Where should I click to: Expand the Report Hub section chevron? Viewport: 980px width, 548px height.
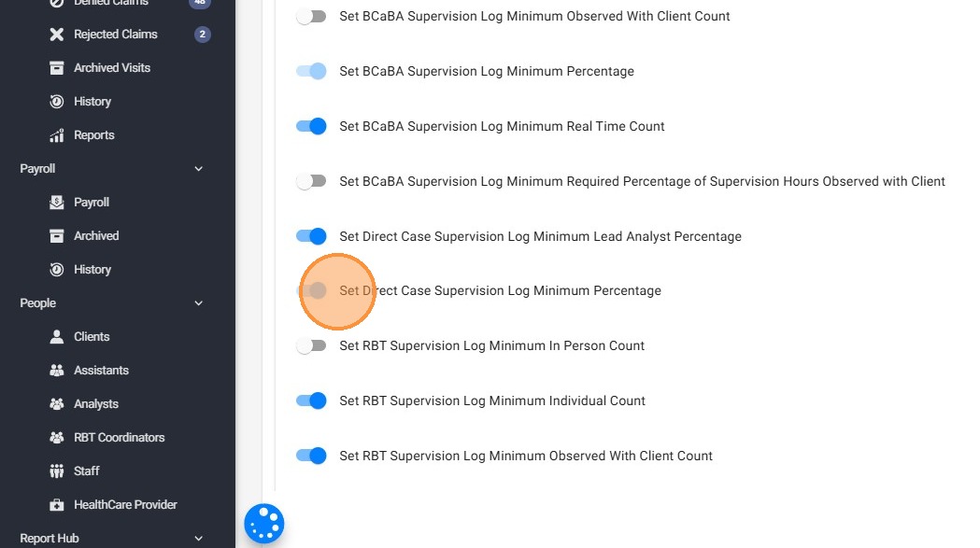click(198, 539)
